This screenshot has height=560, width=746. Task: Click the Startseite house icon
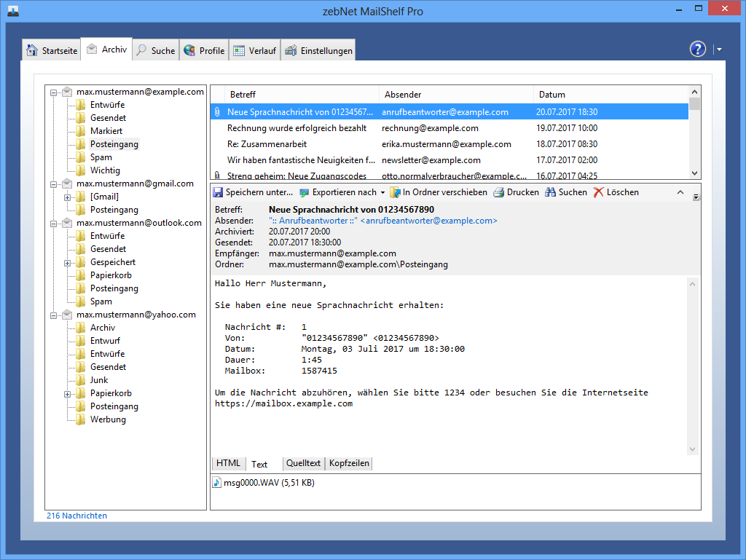coord(32,50)
